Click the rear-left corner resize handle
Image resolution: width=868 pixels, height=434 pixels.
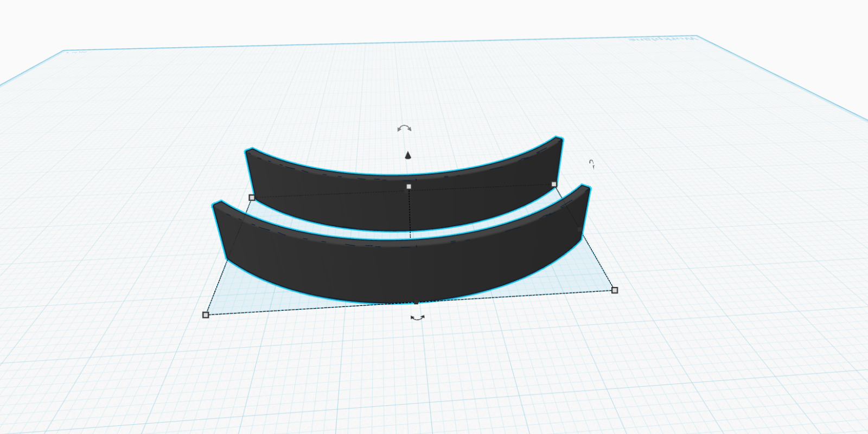click(x=252, y=197)
